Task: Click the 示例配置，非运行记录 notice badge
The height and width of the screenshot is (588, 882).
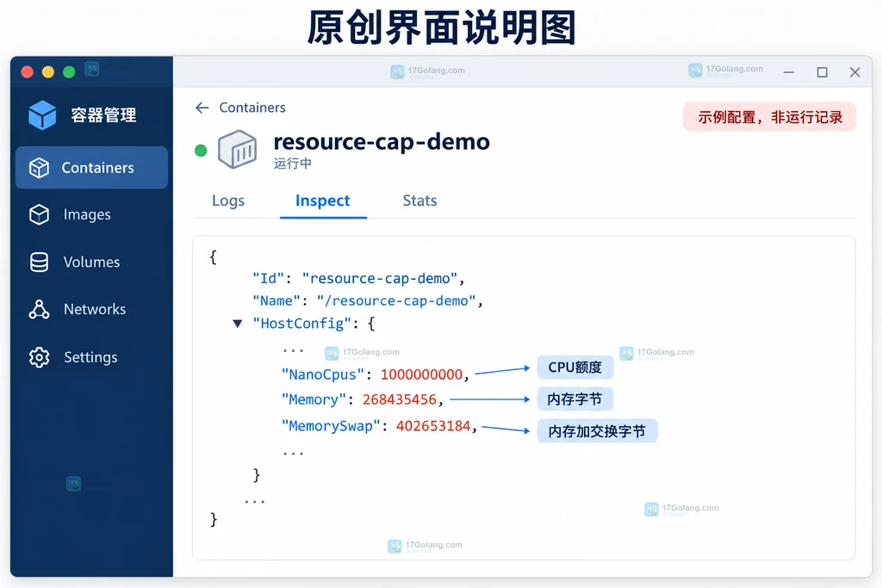Action: (769, 117)
